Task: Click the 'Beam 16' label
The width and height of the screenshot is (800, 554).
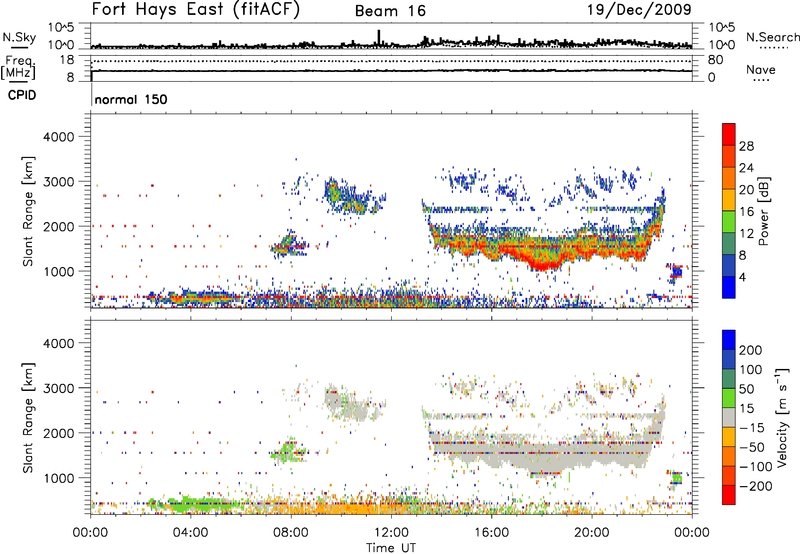Action: [390, 11]
